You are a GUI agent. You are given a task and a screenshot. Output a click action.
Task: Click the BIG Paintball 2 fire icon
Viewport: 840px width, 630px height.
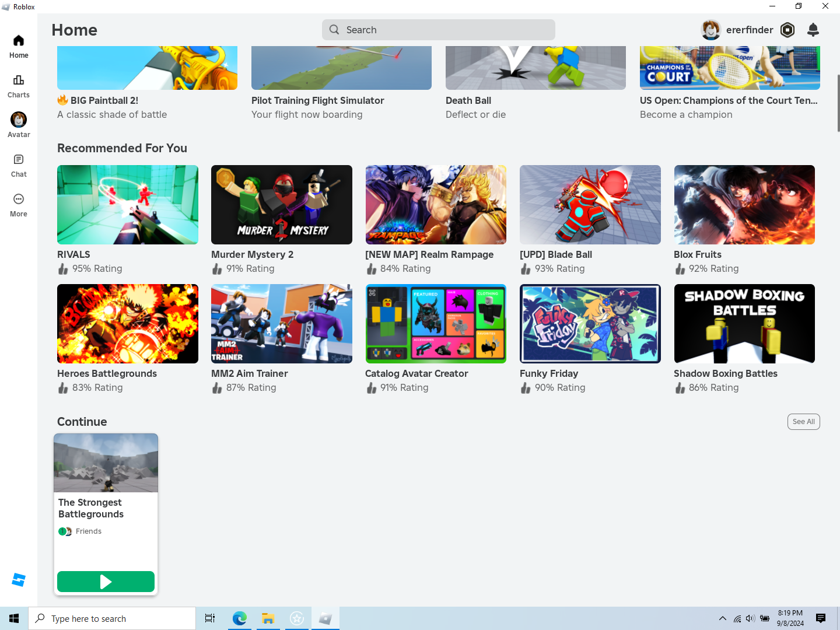click(62, 100)
